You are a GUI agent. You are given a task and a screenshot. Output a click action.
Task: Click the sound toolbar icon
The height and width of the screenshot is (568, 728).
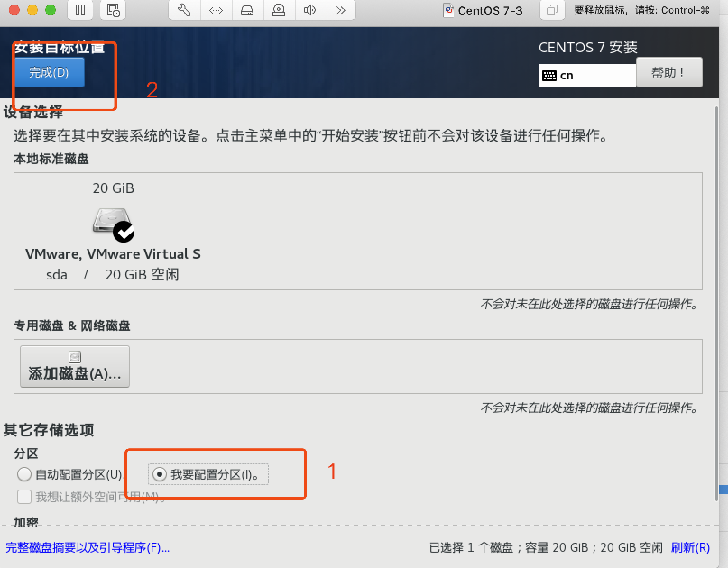coord(310,10)
